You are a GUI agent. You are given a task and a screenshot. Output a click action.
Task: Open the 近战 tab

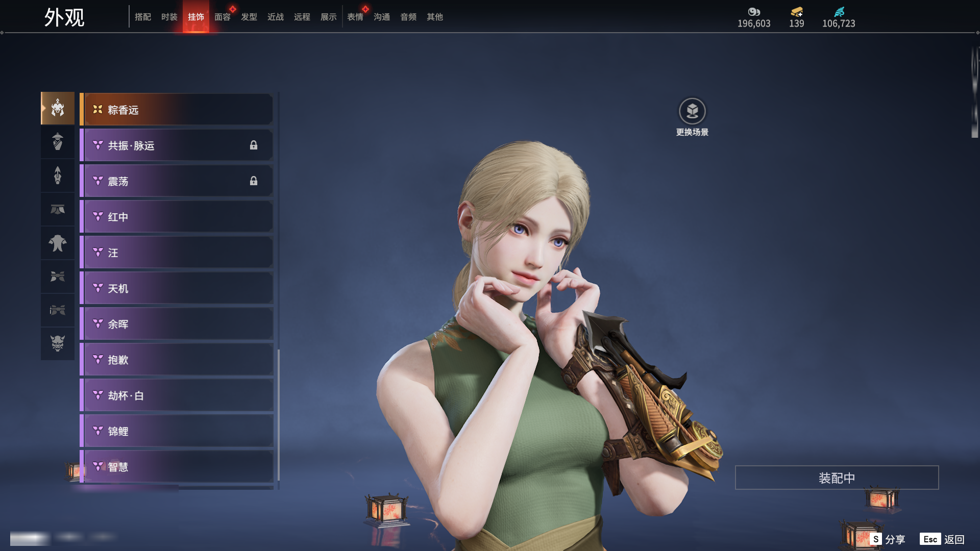(x=276, y=17)
